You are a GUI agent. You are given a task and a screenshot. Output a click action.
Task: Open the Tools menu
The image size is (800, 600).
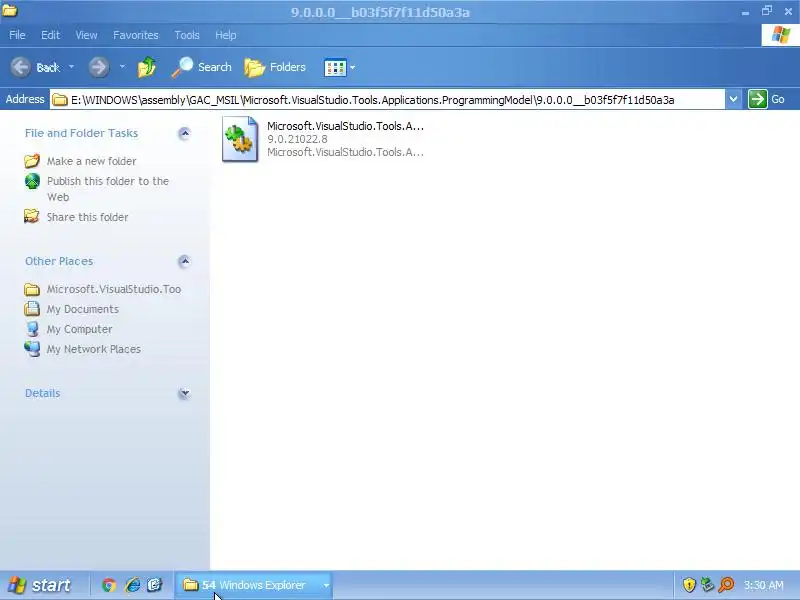187,35
